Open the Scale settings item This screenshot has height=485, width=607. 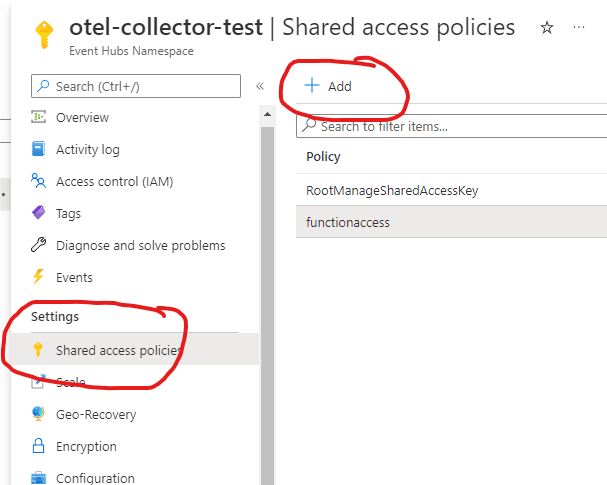70,382
